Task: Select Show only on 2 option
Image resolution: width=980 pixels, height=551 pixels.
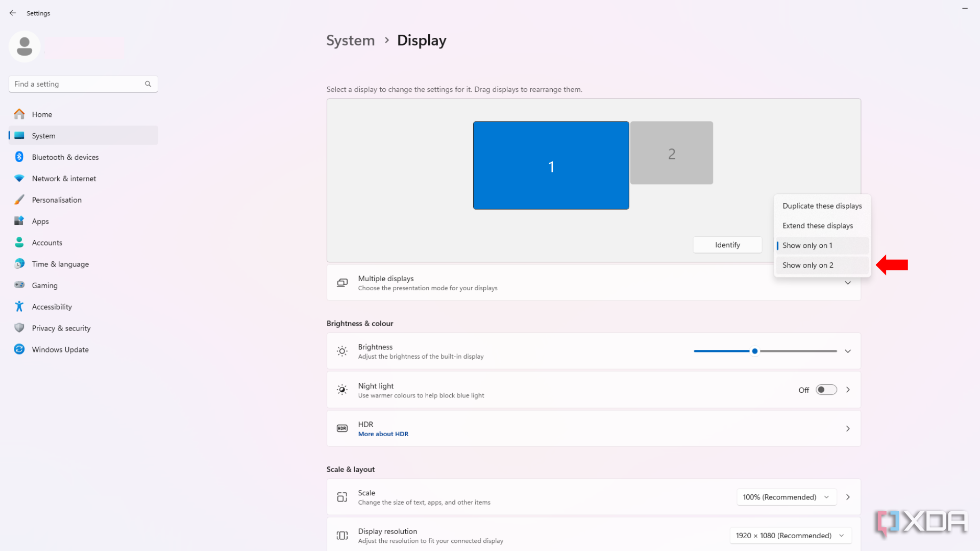Action: tap(807, 264)
